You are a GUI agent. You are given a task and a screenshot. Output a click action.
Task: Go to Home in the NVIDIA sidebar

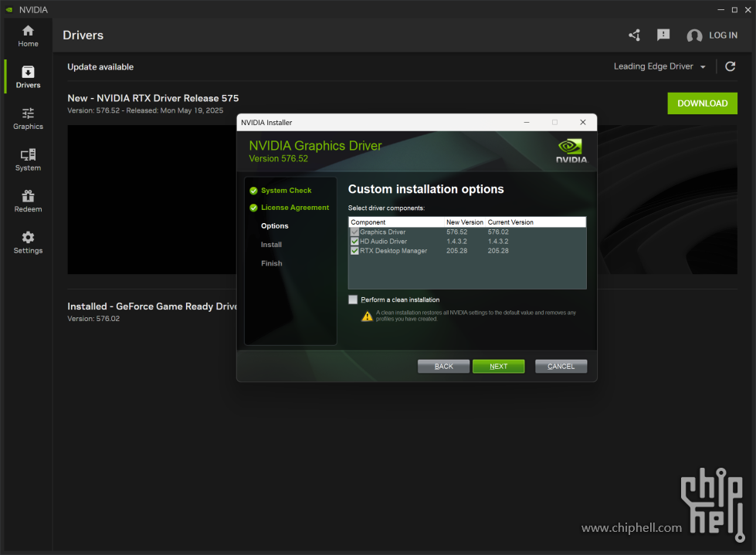pyautogui.click(x=28, y=36)
